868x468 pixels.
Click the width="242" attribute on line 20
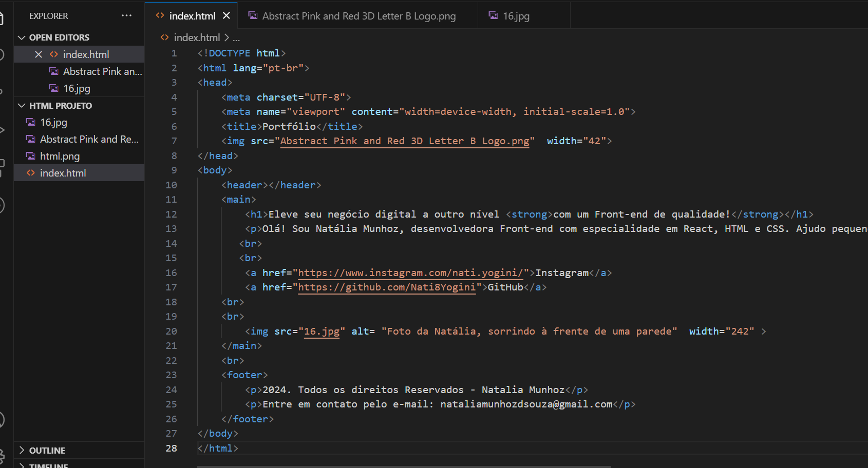722,331
